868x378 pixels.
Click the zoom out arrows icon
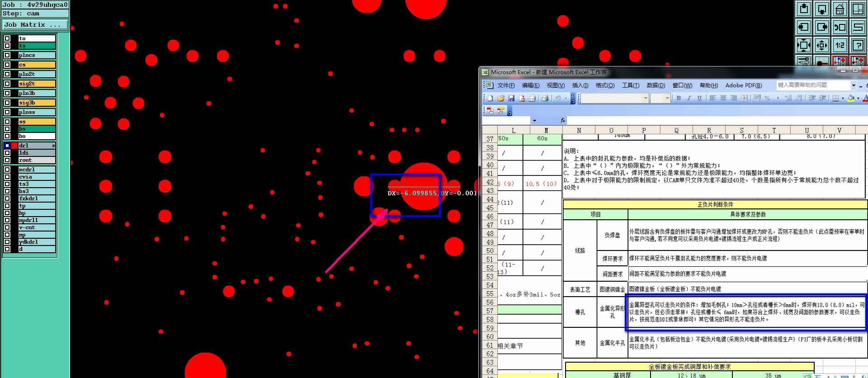coord(822,45)
